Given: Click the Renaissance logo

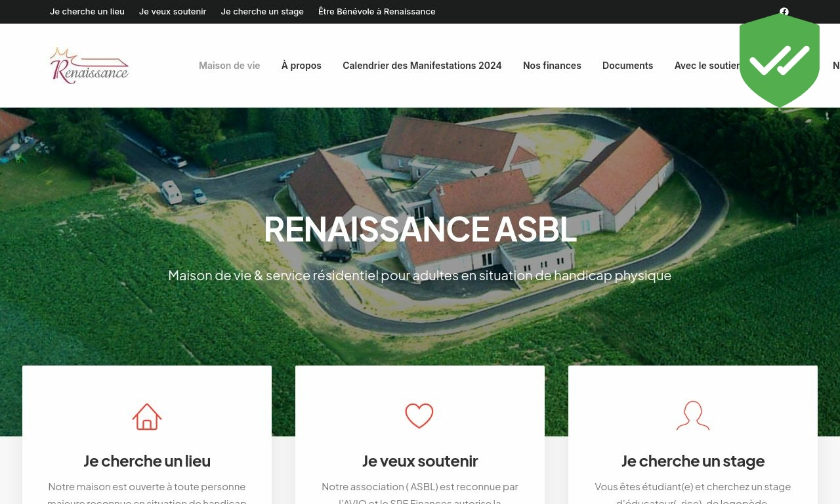Looking at the screenshot, I should click(x=89, y=66).
